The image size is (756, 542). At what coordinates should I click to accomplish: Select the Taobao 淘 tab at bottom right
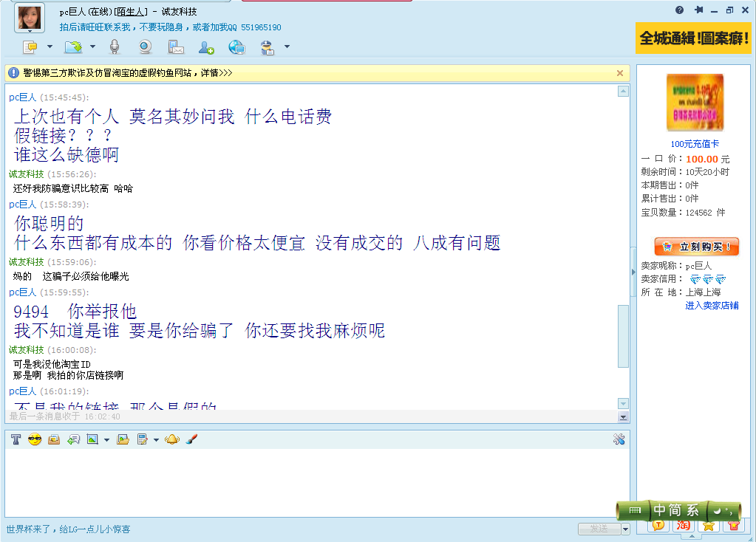pyautogui.click(x=684, y=526)
